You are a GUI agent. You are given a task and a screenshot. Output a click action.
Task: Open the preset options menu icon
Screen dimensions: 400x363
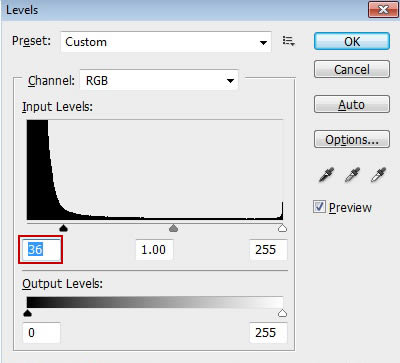[x=288, y=41]
